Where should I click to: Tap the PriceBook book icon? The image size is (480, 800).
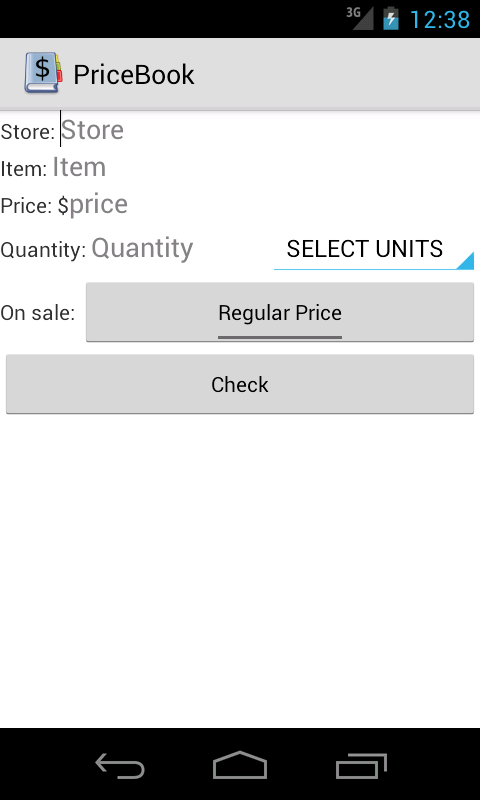click(43, 73)
